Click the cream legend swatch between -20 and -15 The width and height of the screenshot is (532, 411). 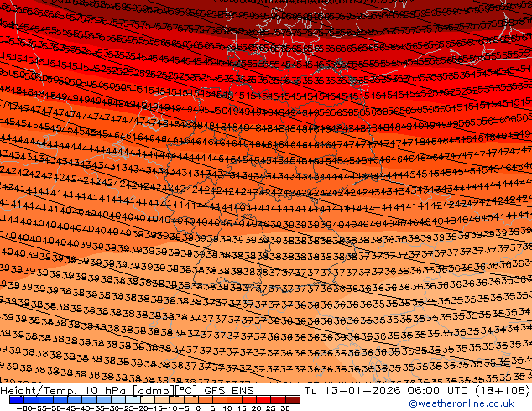(148, 400)
